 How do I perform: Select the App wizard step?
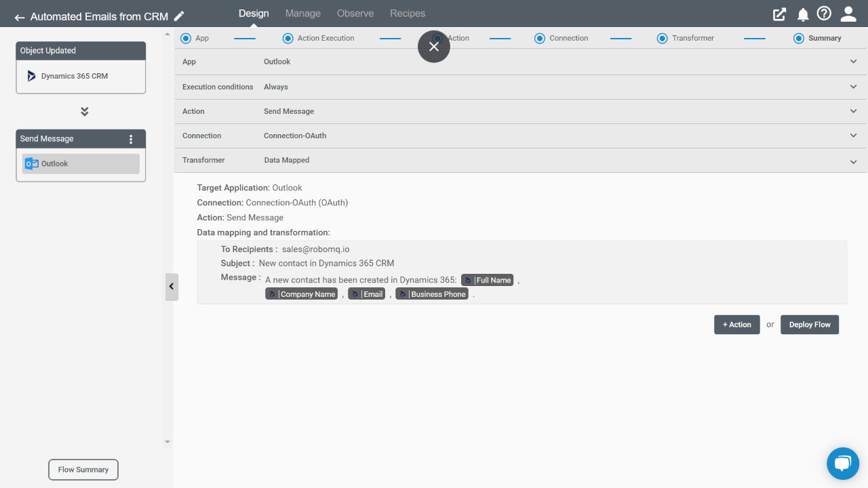[x=195, y=38]
